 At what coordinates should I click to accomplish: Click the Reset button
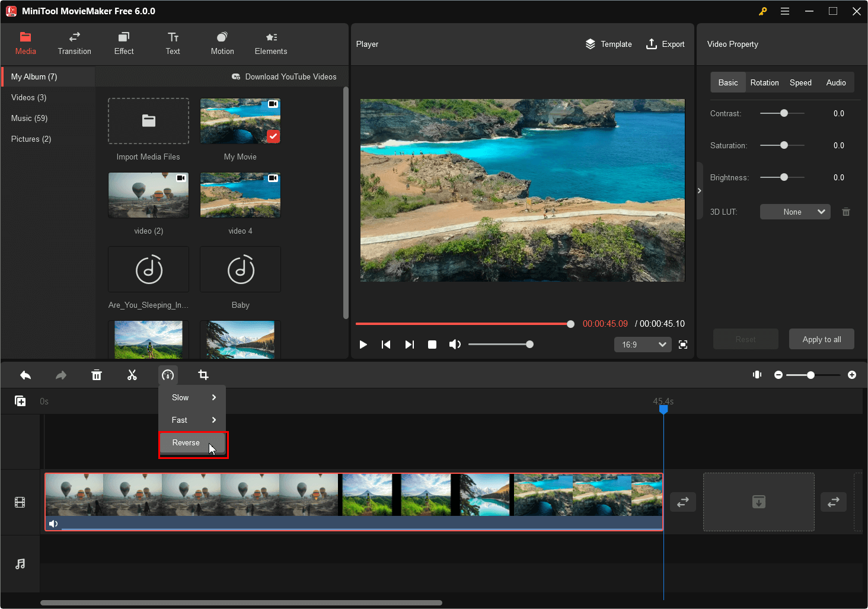pyautogui.click(x=746, y=339)
